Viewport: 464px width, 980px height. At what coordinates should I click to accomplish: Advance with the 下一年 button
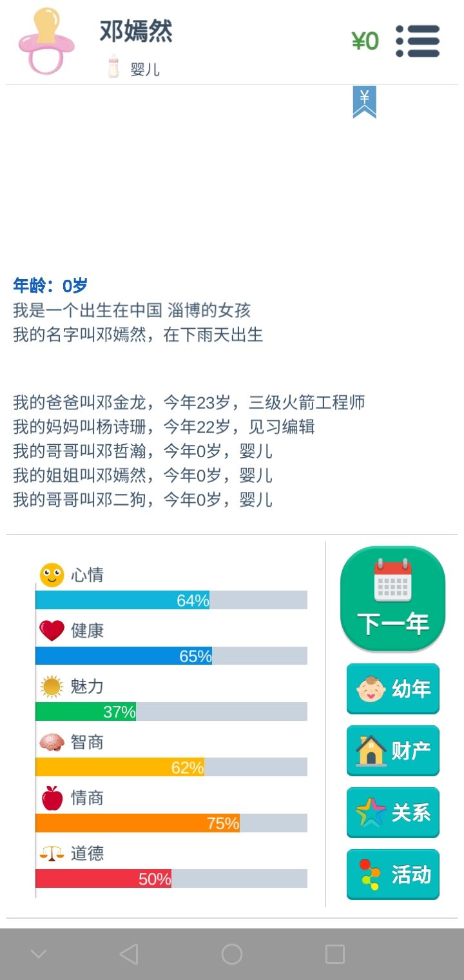[x=392, y=599]
